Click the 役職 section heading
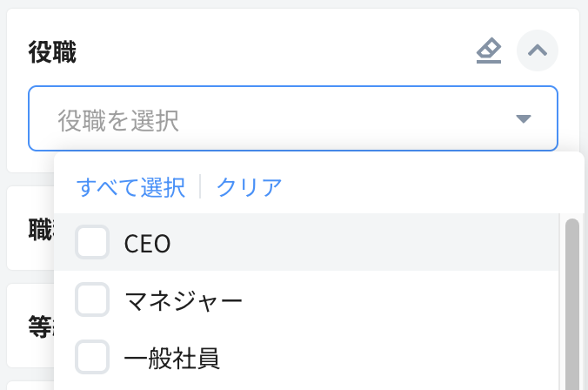This screenshot has height=390, width=588. pos(52,52)
